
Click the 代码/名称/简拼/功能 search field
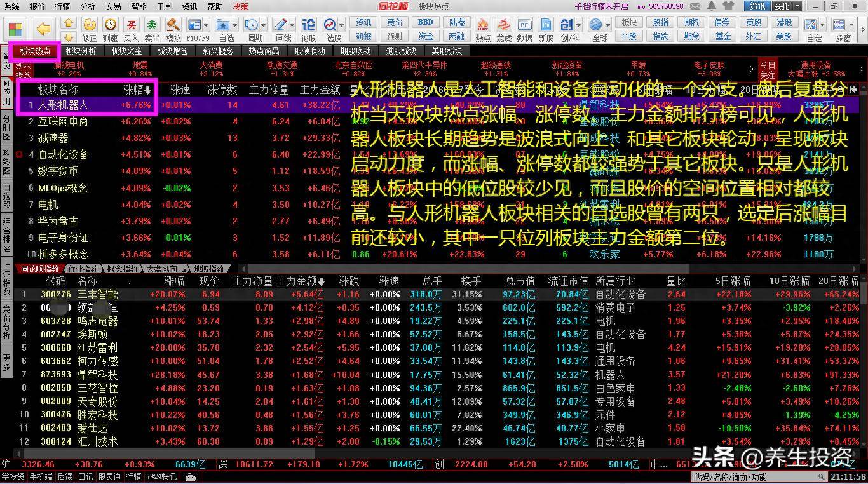click(761, 477)
